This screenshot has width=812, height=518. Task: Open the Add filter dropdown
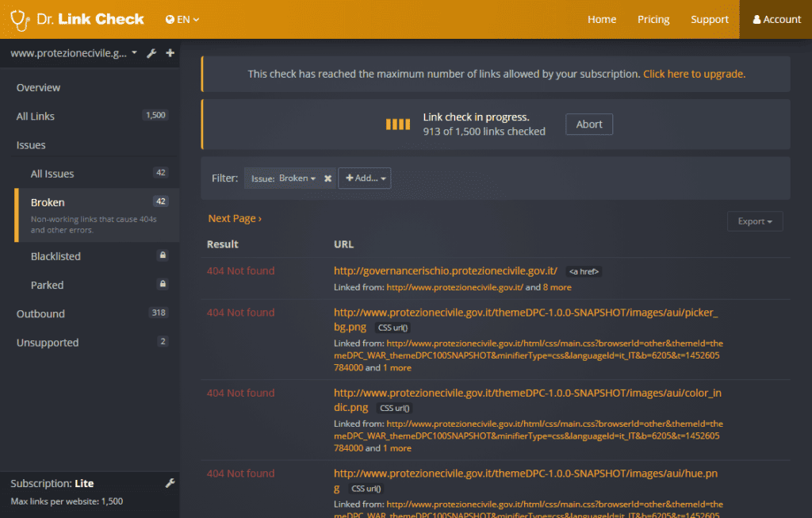coord(365,178)
